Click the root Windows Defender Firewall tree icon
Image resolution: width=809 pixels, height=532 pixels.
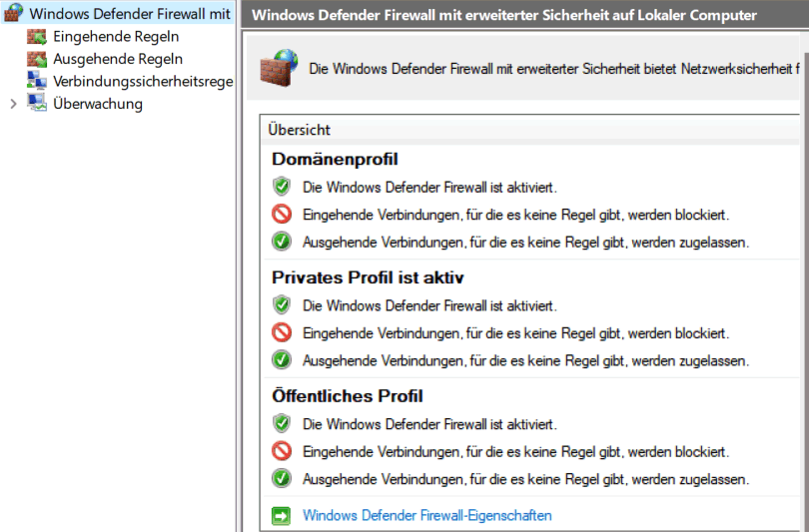(x=13, y=13)
